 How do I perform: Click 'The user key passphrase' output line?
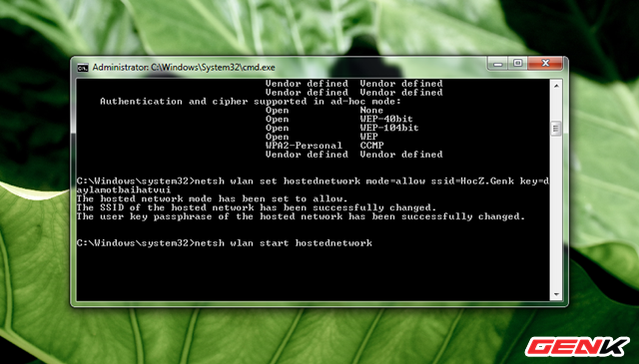[x=301, y=216]
